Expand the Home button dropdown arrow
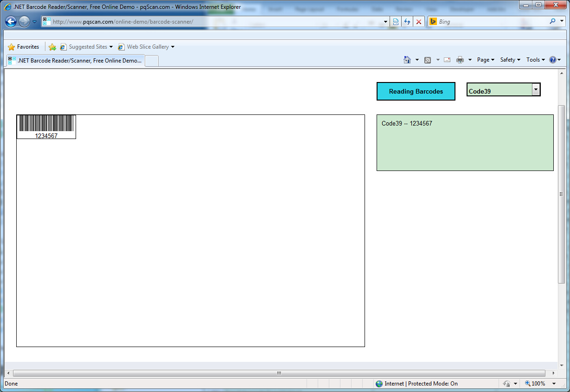 (417, 60)
